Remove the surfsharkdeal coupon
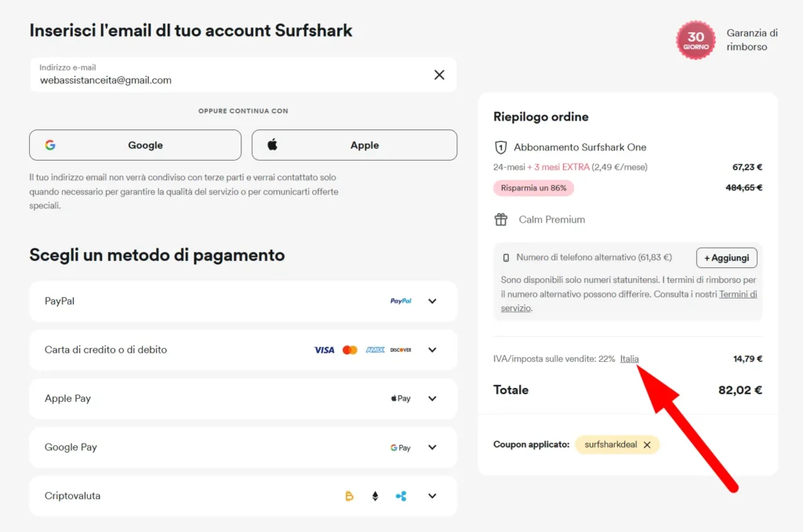 (x=647, y=444)
